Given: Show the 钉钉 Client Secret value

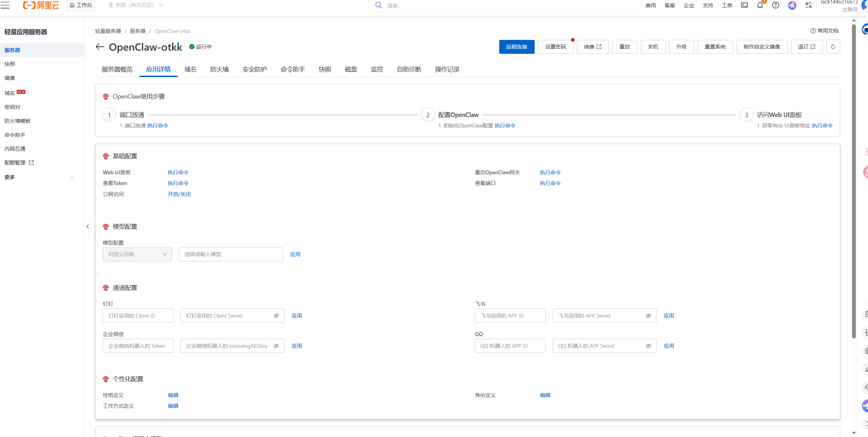Looking at the screenshot, I should 276,316.
